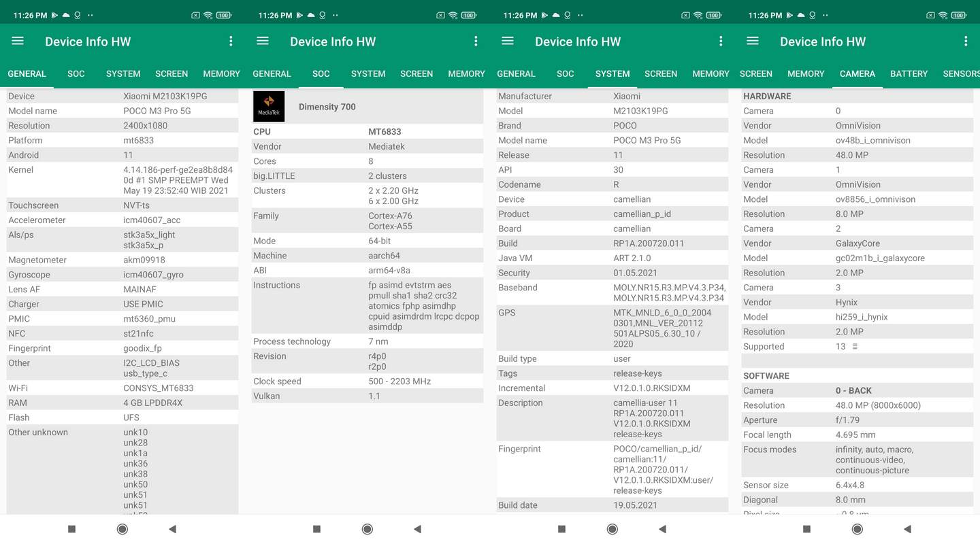
Task: Tap the Fingerprint goodix_fp row
Action: (x=122, y=348)
